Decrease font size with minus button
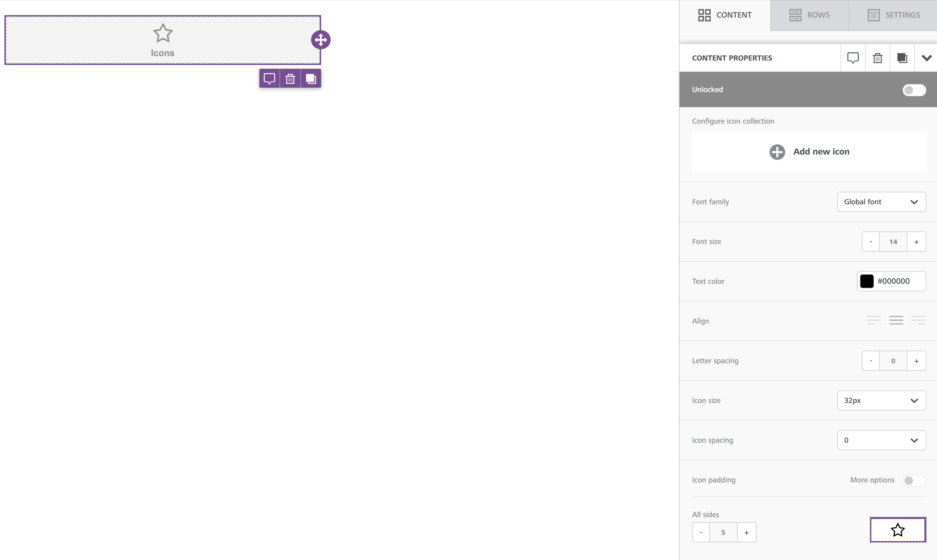Viewport: 937px width, 560px height. [870, 242]
